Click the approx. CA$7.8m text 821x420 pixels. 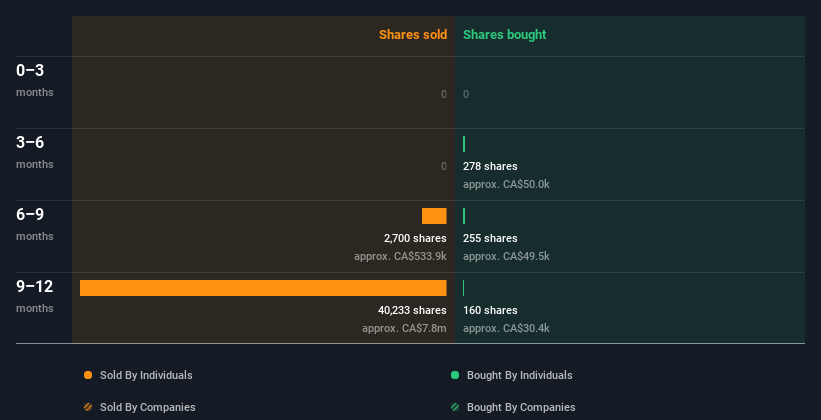(x=404, y=328)
